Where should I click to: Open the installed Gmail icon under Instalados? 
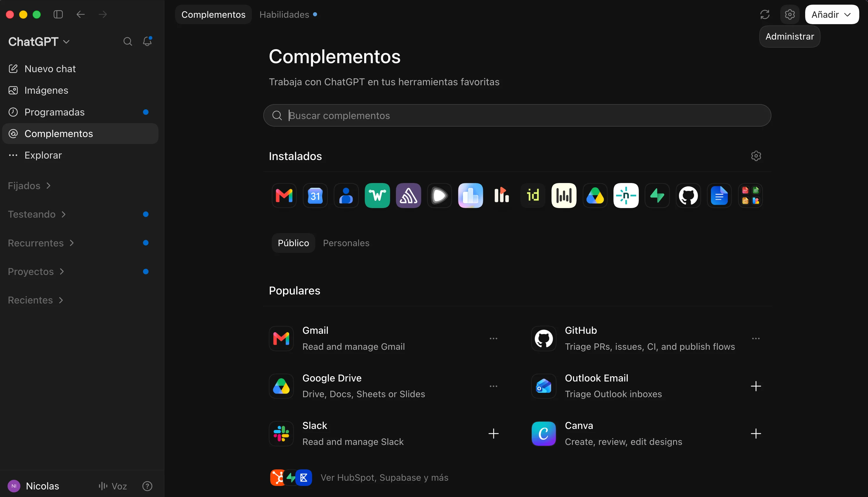(x=284, y=196)
